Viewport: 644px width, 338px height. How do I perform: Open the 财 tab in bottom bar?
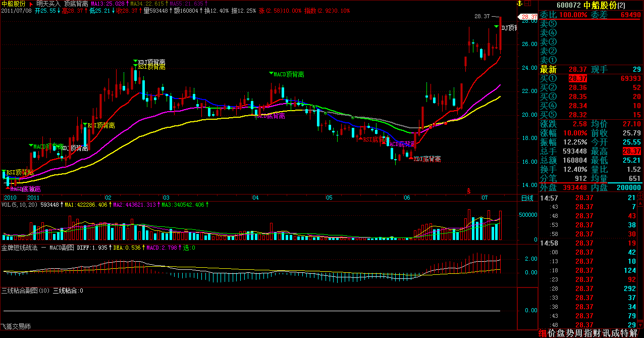[597, 333]
